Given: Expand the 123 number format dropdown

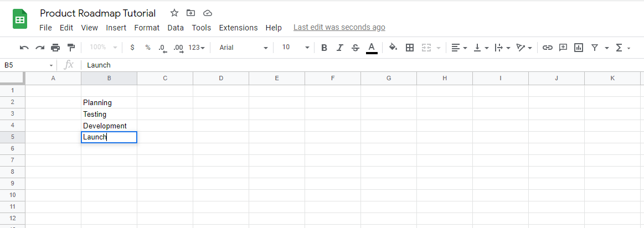Looking at the screenshot, I should (x=197, y=48).
